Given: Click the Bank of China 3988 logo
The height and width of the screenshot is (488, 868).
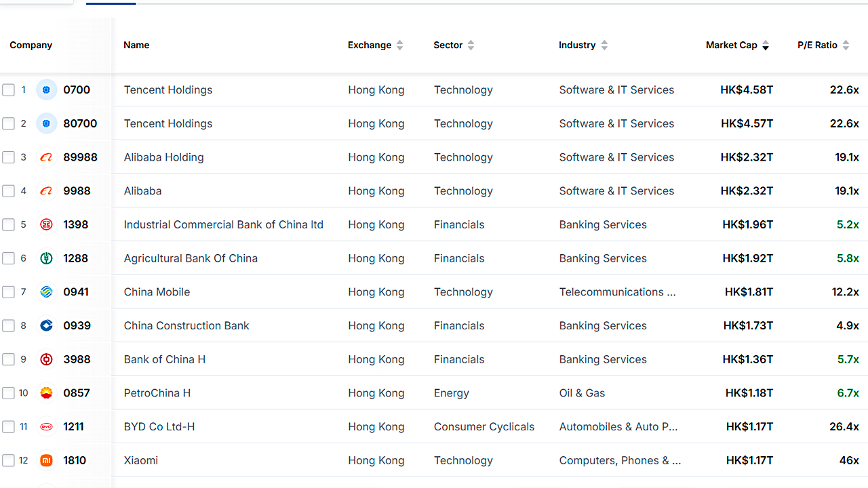Looking at the screenshot, I should 46,359.
